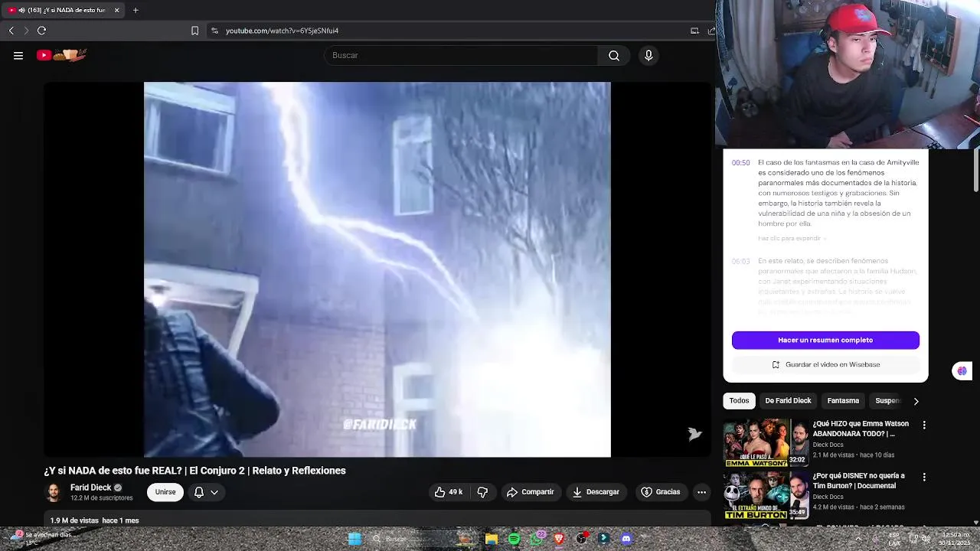Click the floating purple extension icon on right edge
The width and height of the screenshot is (980, 551).
(x=962, y=371)
